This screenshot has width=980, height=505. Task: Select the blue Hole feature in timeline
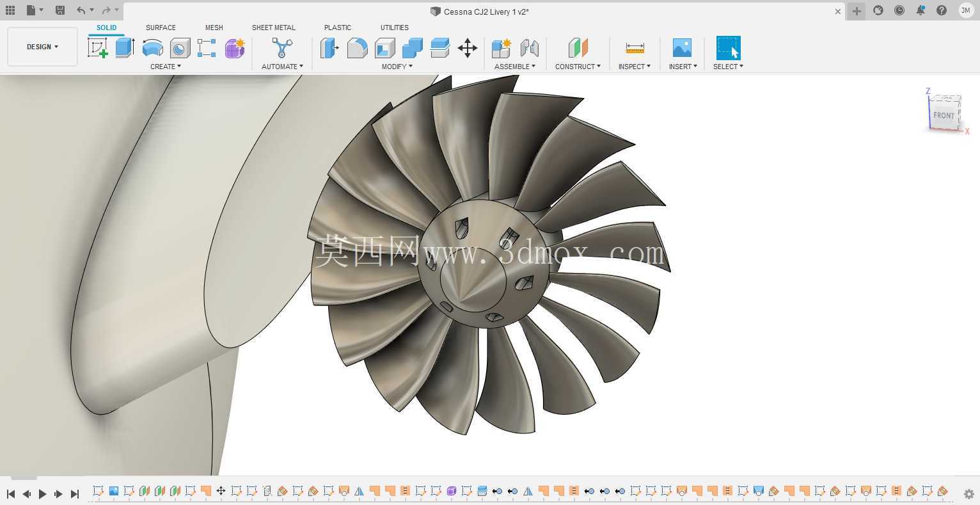coord(758,491)
